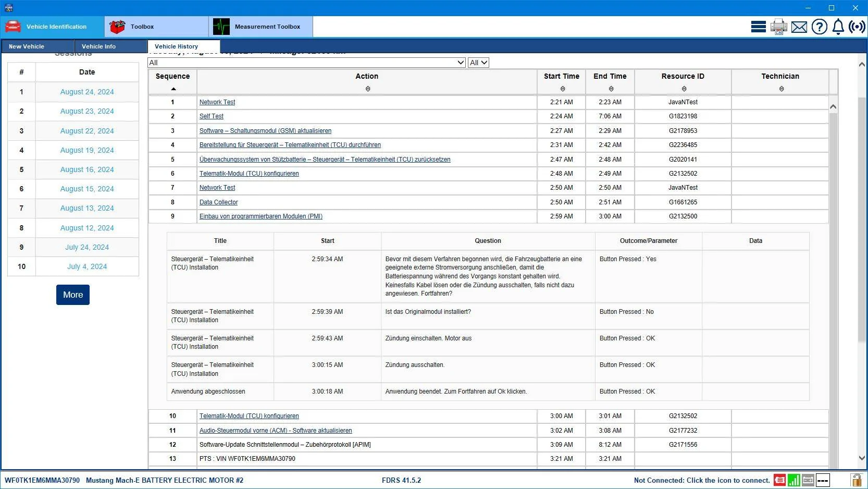
Task: Toggle sort arrows under Technician column
Action: click(x=781, y=89)
